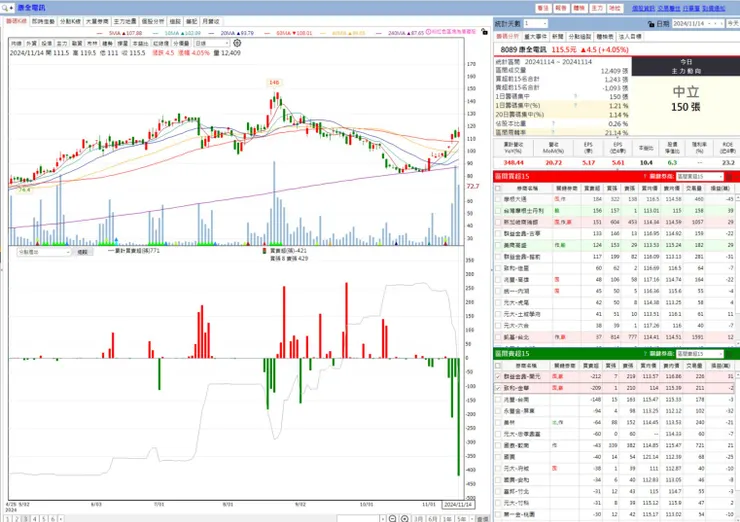
Task: Open the chart settings gear icon
Action: [x=237, y=43]
